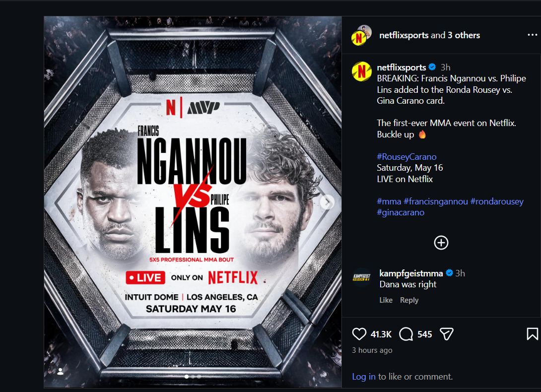Open the #ginacarano hashtag

tap(401, 212)
